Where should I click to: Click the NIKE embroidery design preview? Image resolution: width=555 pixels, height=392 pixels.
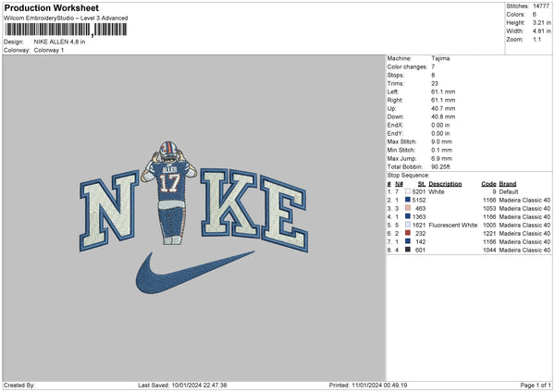click(193, 216)
